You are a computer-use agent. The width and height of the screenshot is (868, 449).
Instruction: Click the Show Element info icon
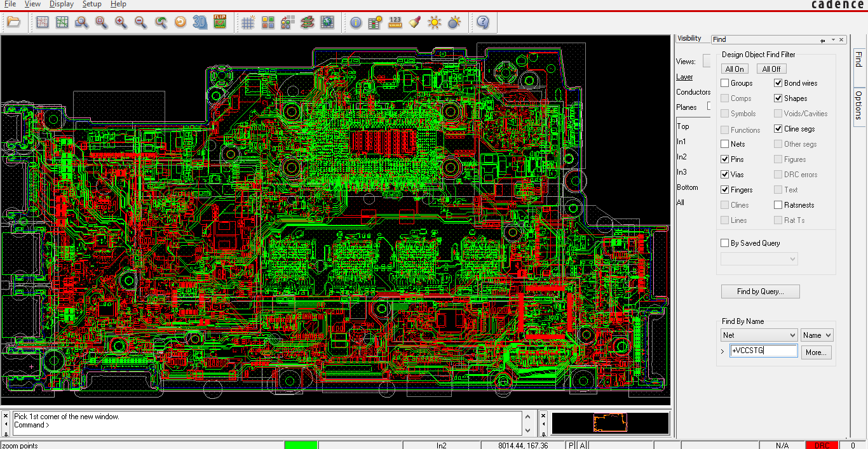(356, 22)
